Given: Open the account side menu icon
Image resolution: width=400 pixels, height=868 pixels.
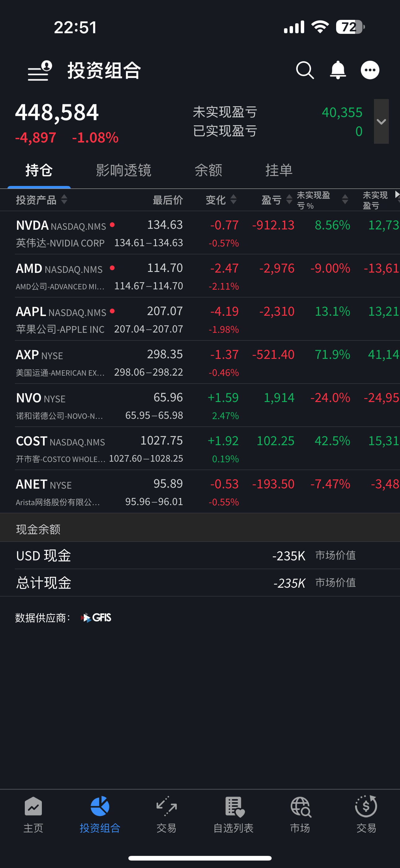Looking at the screenshot, I should 40,71.
